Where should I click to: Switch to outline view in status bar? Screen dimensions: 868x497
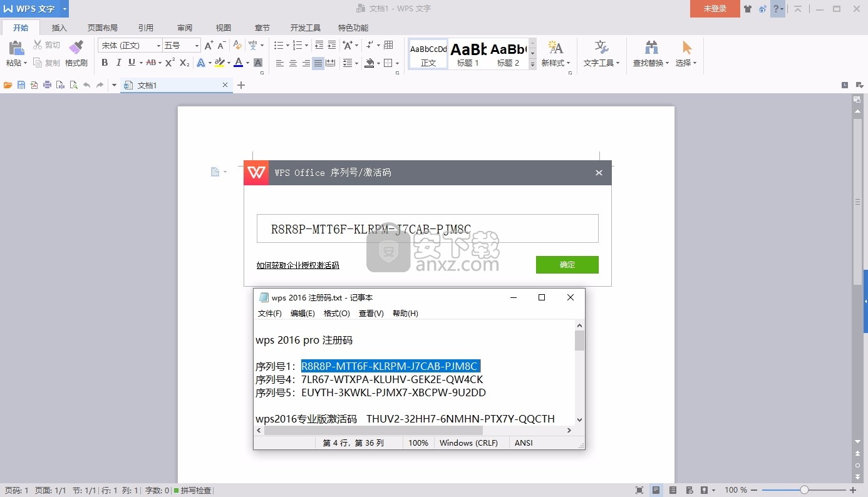(x=673, y=490)
